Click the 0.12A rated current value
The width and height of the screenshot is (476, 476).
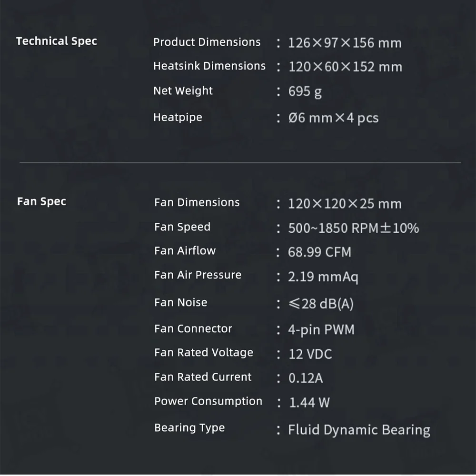click(306, 378)
